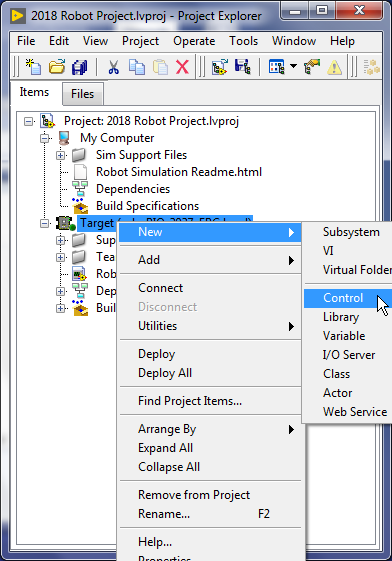Expand the Tea folder under Target
Image resolution: width=392 pixels, height=561 pixels.
[60, 257]
